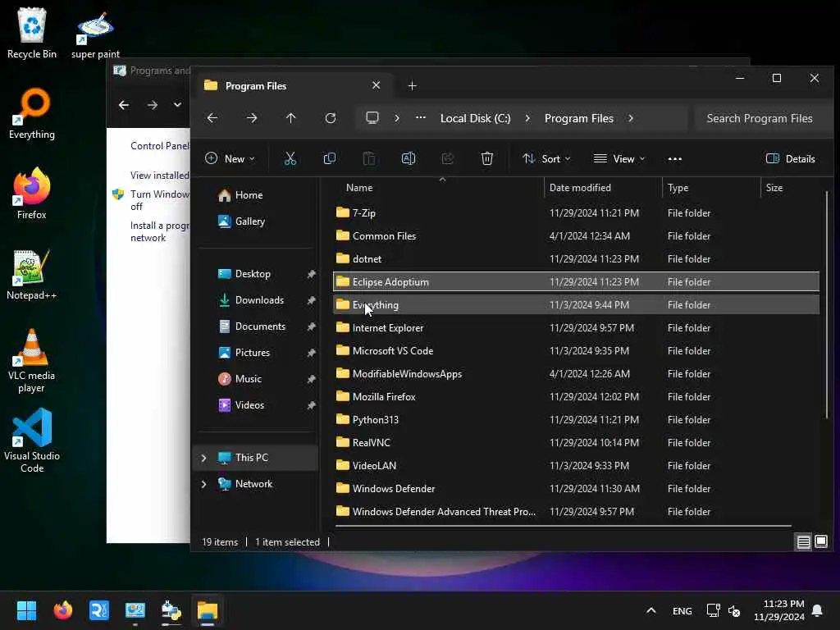
Task: Click the This PC monitor icon in address bar
Action: pyautogui.click(x=372, y=118)
